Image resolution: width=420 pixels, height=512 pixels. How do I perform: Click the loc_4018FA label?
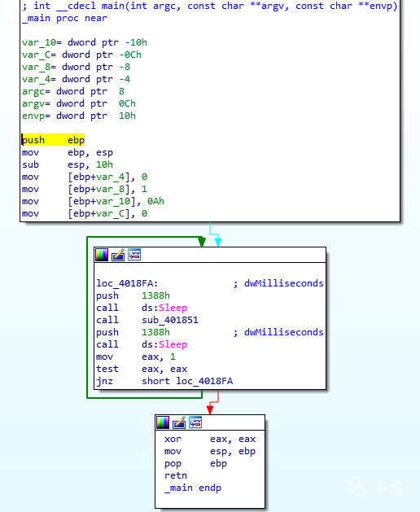click(127, 283)
